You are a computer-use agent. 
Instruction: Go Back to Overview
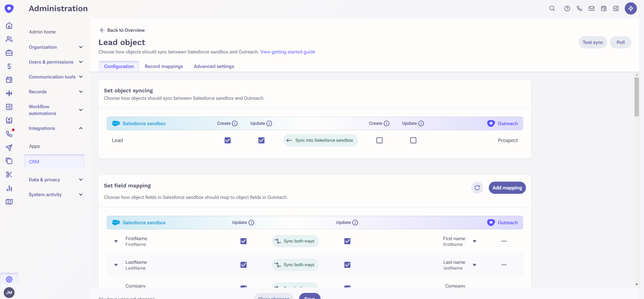122,30
